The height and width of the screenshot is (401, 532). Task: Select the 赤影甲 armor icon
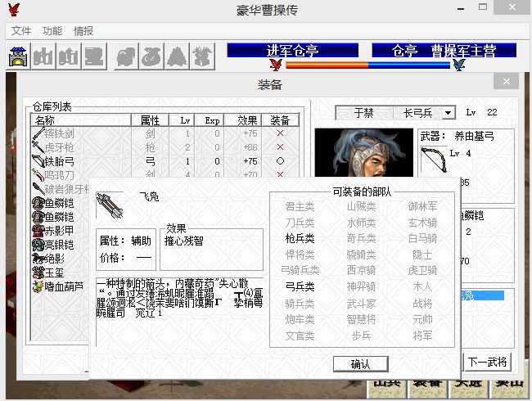[38, 231]
